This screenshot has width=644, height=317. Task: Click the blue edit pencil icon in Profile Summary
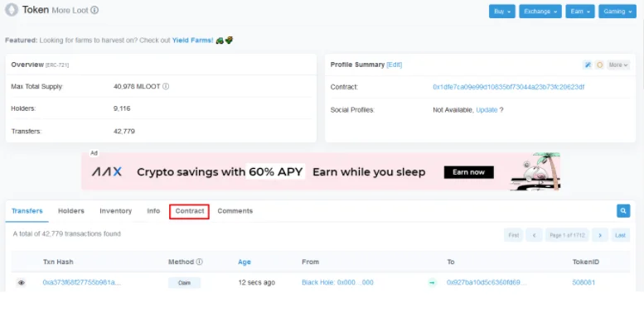(x=588, y=65)
